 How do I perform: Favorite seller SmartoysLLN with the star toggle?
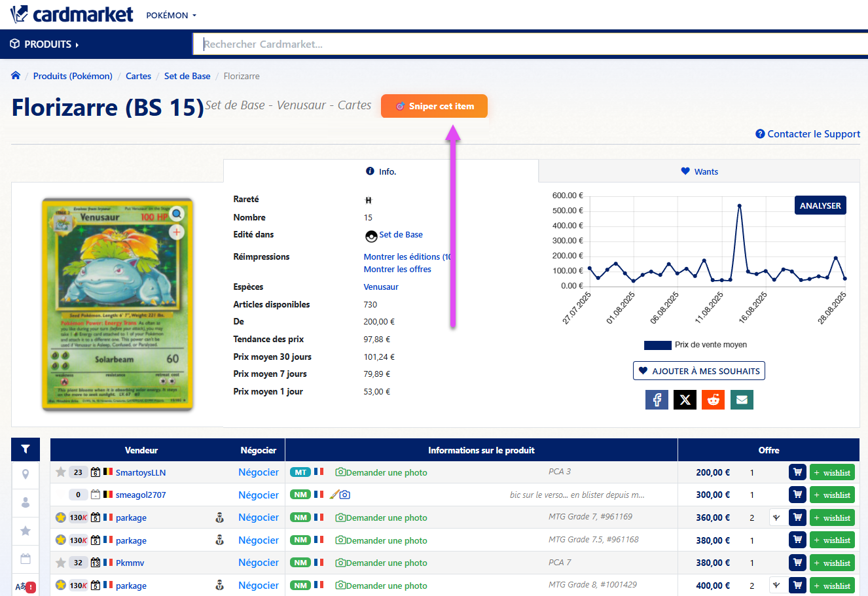click(x=60, y=472)
